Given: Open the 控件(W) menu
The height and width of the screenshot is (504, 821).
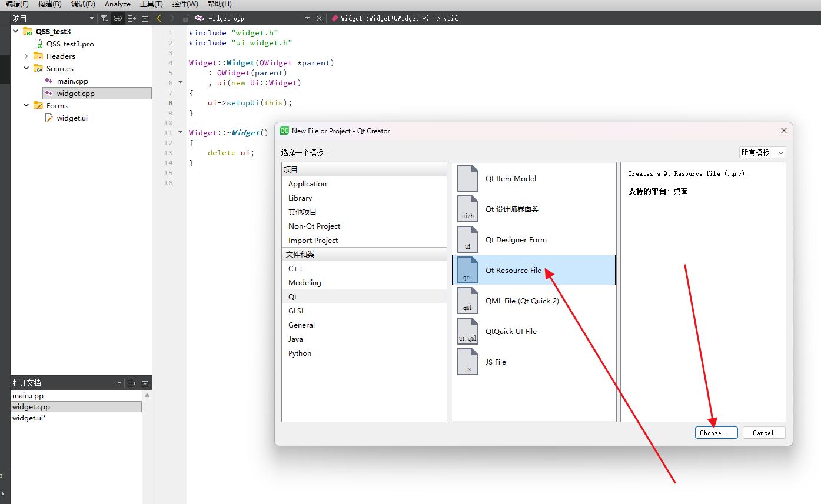Looking at the screenshot, I should 185,4.
